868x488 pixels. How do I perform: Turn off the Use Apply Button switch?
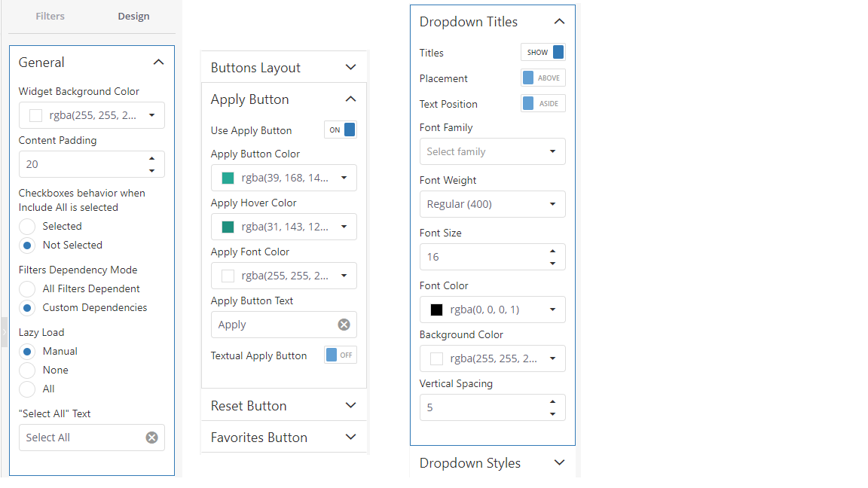pyautogui.click(x=341, y=130)
